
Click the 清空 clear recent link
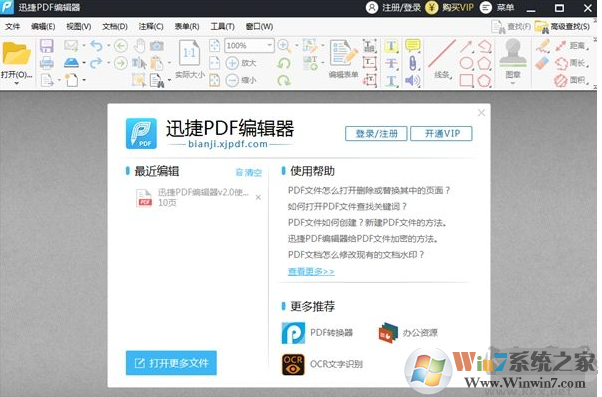[x=249, y=172]
